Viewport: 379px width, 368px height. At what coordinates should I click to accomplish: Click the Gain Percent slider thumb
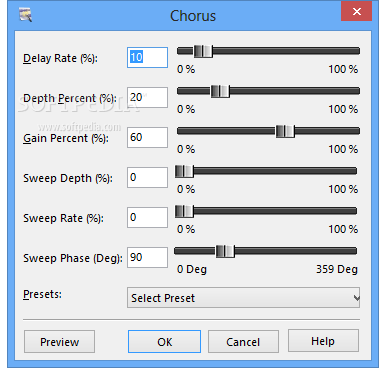pyautogui.click(x=285, y=131)
